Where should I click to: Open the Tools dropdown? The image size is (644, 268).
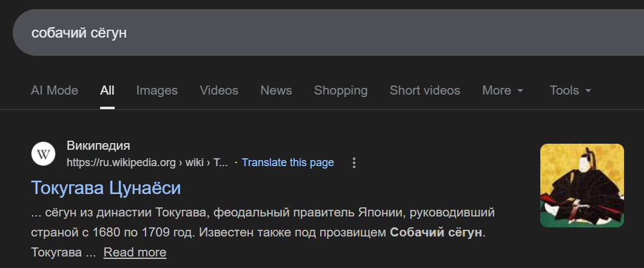[x=570, y=90]
